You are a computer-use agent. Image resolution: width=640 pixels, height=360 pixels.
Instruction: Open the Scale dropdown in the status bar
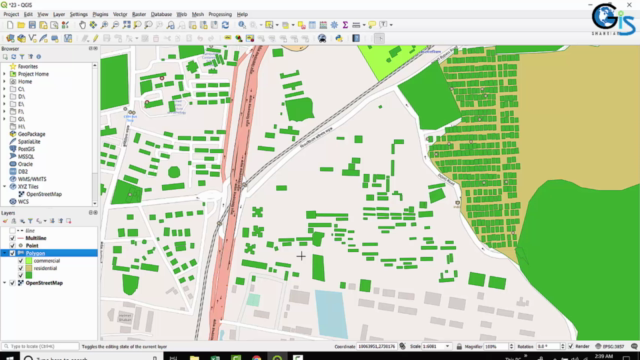(x=447, y=347)
